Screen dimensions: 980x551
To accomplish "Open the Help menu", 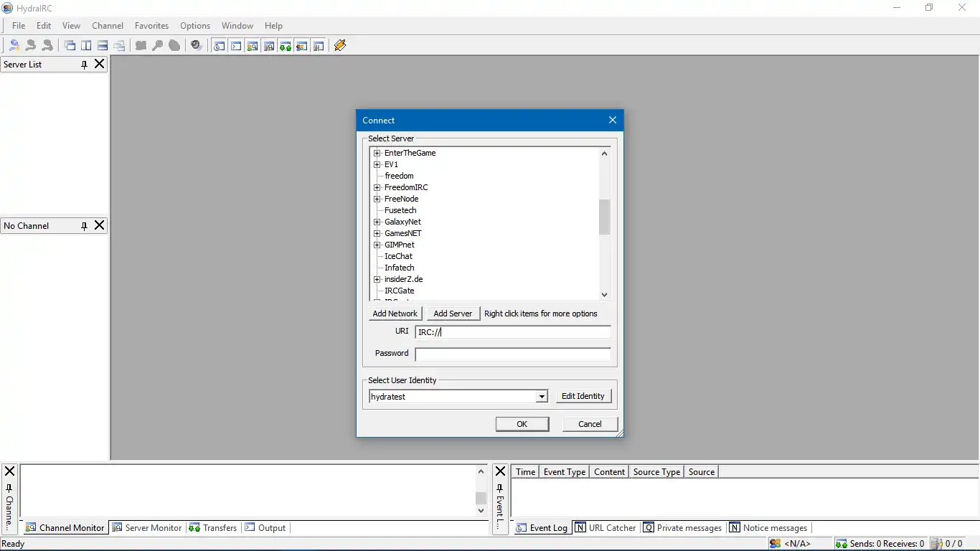I will [273, 25].
